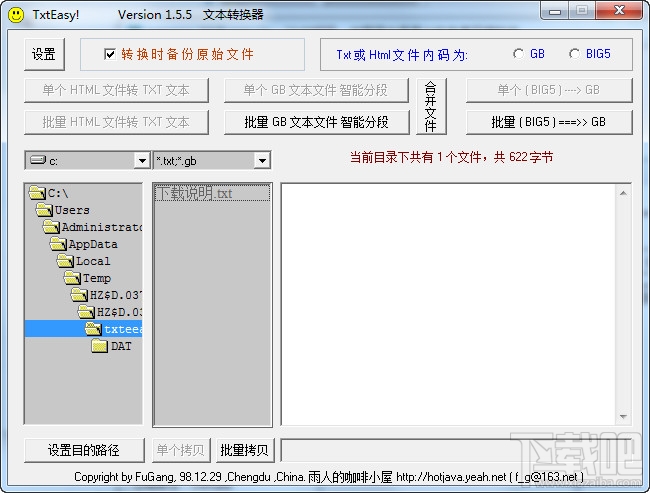Click 单个 GB 文本文件 智能分段 button
The width and height of the screenshot is (650, 493).
[x=316, y=90]
